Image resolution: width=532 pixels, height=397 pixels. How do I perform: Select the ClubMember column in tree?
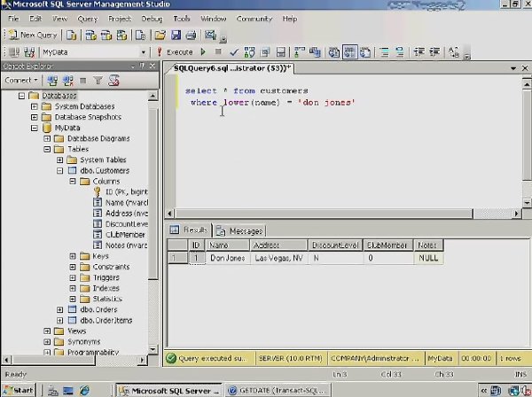click(125, 235)
